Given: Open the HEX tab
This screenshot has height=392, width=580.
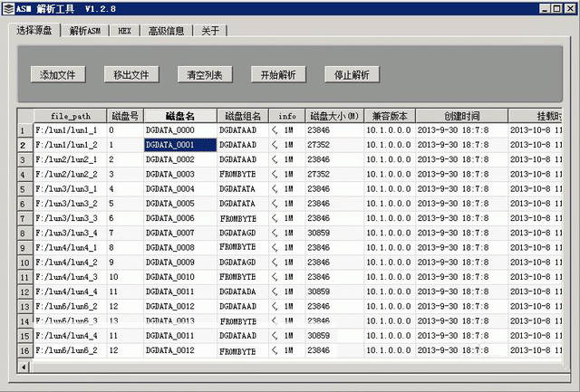Looking at the screenshot, I should coord(125,31).
